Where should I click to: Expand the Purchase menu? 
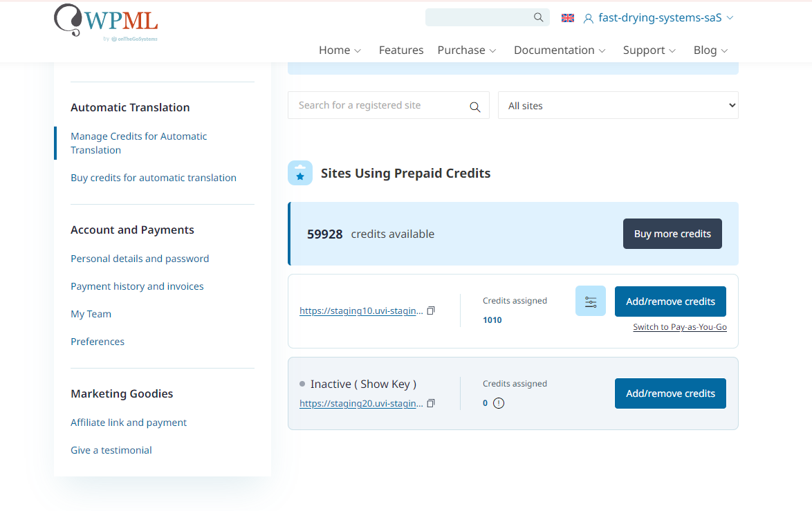coord(467,50)
